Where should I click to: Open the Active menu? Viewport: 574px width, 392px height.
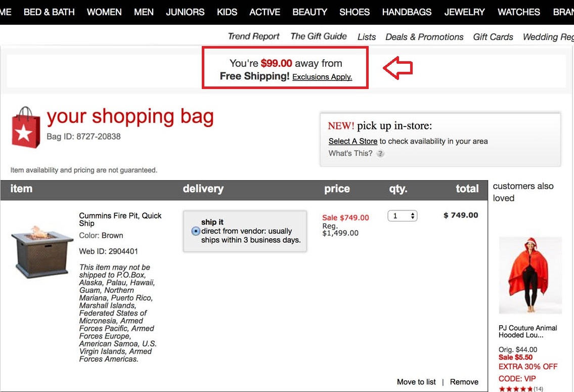(264, 12)
